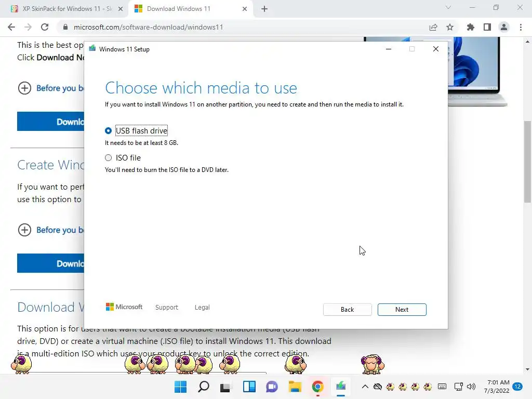This screenshot has width=532, height=399.
Task: Open Chrome profile avatar
Action: pyautogui.click(x=504, y=27)
